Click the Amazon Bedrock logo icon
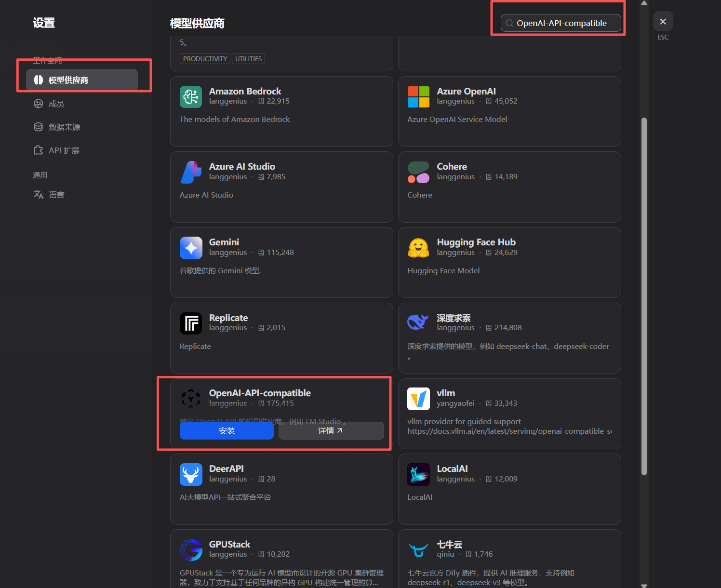Viewport: 721px width, 588px height. click(x=191, y=97)
